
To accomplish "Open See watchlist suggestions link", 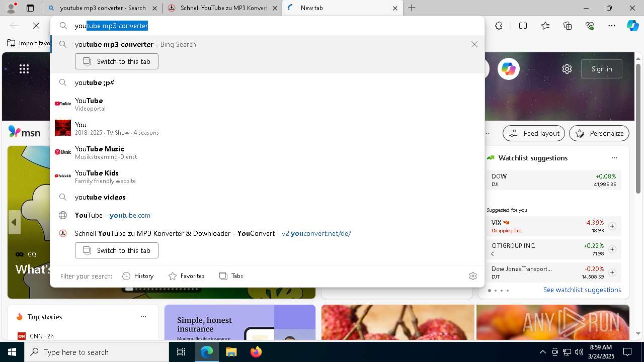I will click(582, 290).
